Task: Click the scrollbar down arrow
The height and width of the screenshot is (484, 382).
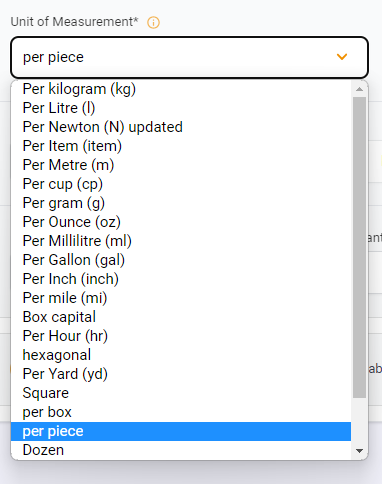Action: coord(359,451)
